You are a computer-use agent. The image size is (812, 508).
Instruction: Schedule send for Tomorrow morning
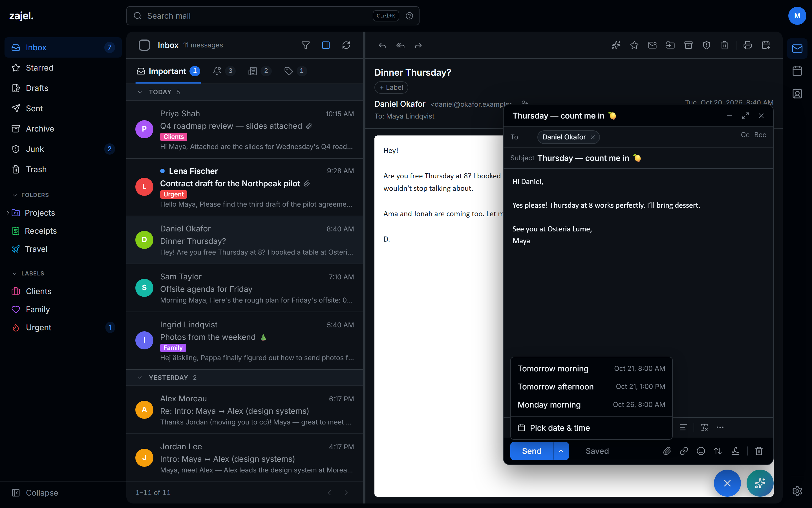point(591,369)
